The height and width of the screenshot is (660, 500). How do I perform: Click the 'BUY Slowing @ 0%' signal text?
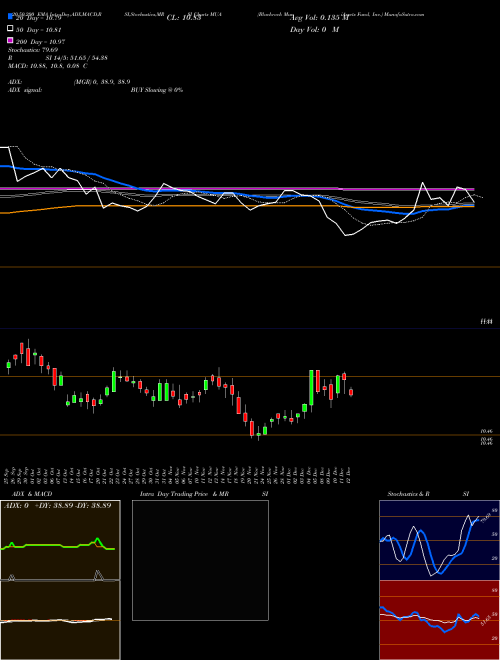[157, 90]
